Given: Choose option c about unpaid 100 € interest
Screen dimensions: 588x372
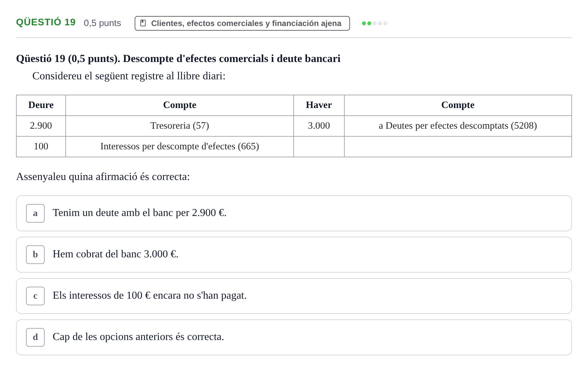Looking at the screenshot, I should 294,296.
